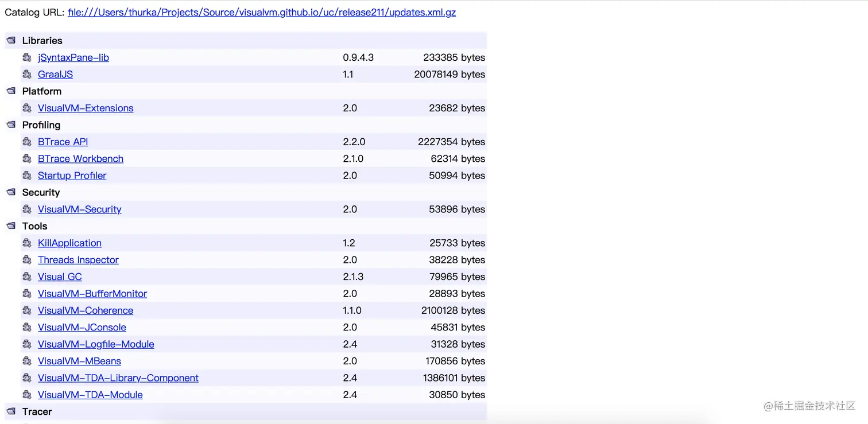This screenshot has height=424, width=868.
Task: Click the plugin icon beside VisualVM-JConsole
Action: (x=27, y=327)
